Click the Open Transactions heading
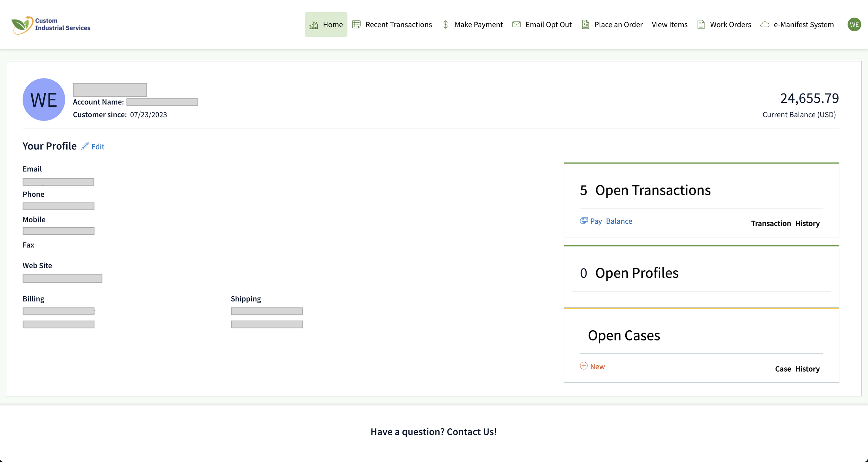Image resolution: width=868 pixels, height=462 pixels. pyautogui.click(x=653, y=190)
